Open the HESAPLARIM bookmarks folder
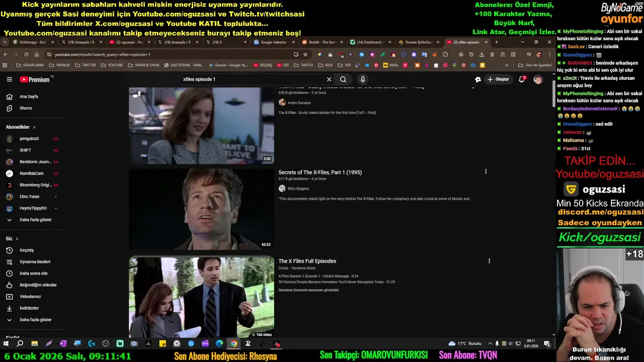The image size is (644, 362). point(30,65)
